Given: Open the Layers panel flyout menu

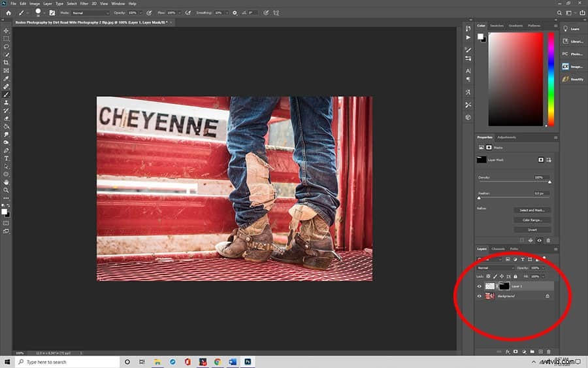Looking at the screenshot, I should 556,248.
